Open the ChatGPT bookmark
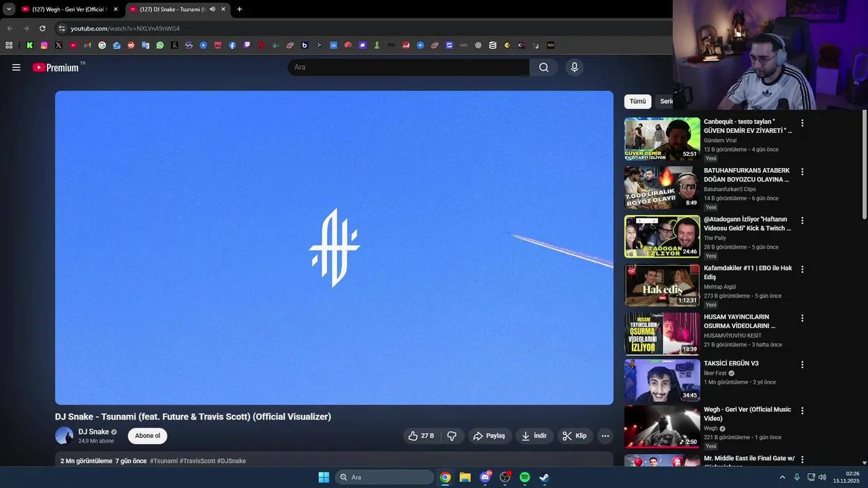The width and height of the screenshot is (868, 488). point(478,45)
